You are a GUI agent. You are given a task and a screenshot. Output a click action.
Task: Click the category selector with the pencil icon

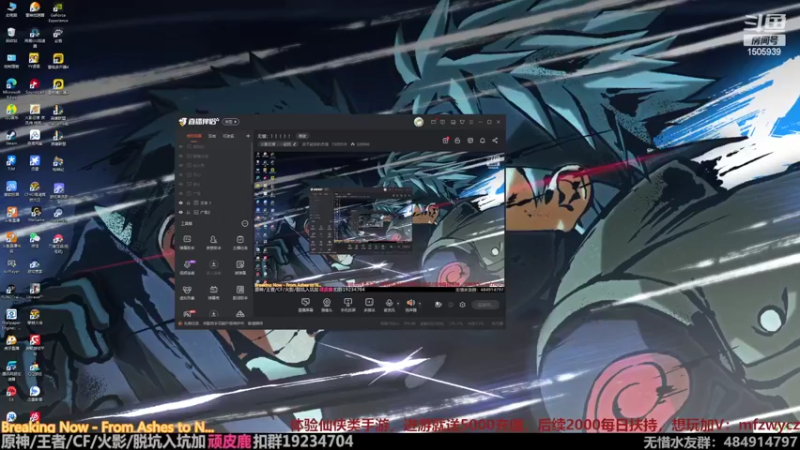click(278, 144)
